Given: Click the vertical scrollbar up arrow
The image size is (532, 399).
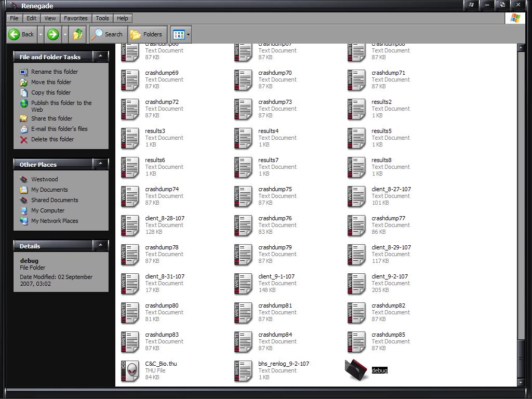Looking at the screenshot, I should 521,48.
